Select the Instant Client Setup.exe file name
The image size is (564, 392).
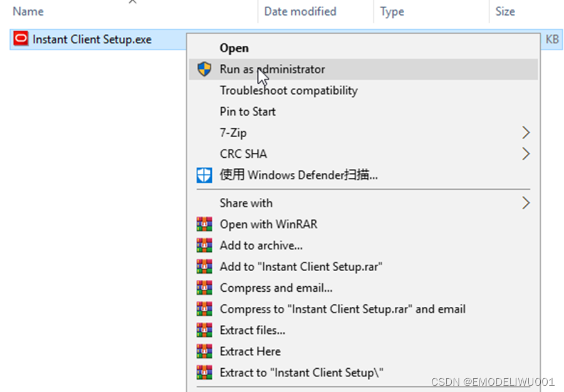pos(92,39)
